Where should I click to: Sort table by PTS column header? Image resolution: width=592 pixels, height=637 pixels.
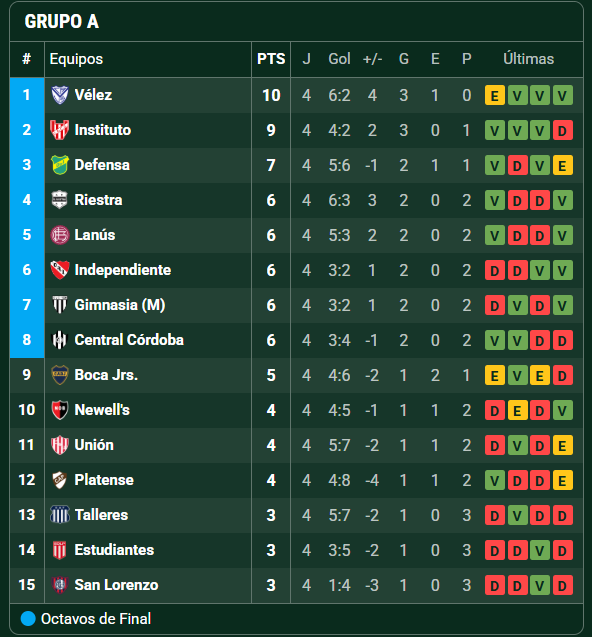[x=271, y=59]
